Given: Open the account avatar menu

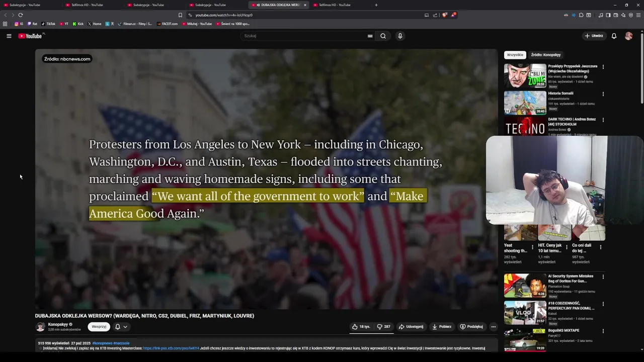Looking at the screenshot, I should 628,36.
